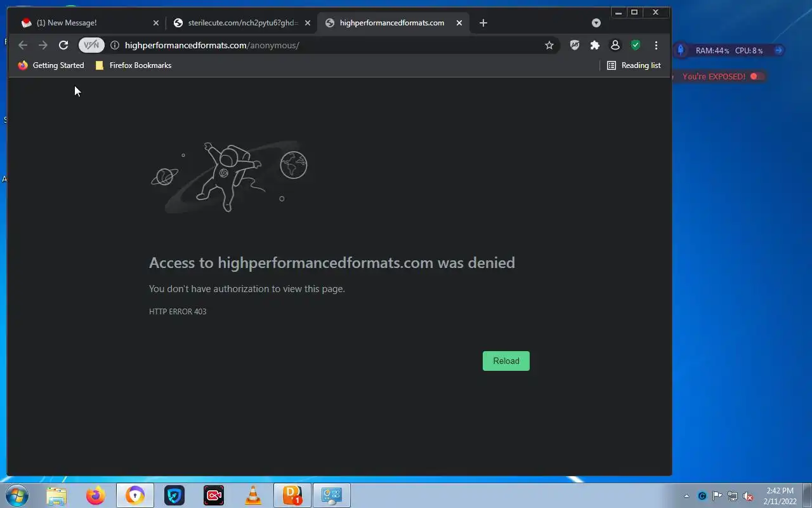Click the arrow on RAM/CPU widget

[778, 50]
